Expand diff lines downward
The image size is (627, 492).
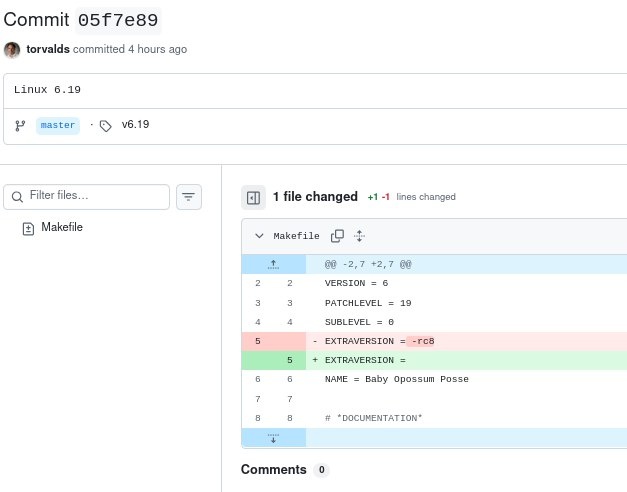pyautogui.click(x=274, y=438)
